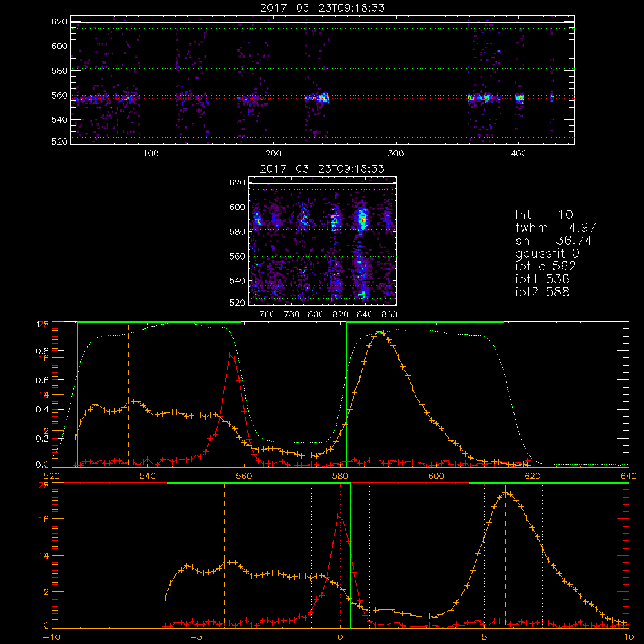Click the red curve peak in the -10 to 10 plot
Image resolution: width=644 pixels, height=644 pixels.
[x=337, y=516]
